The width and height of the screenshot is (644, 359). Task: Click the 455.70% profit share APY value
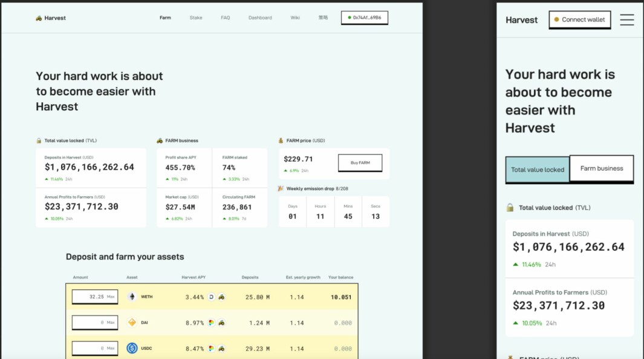180,168
